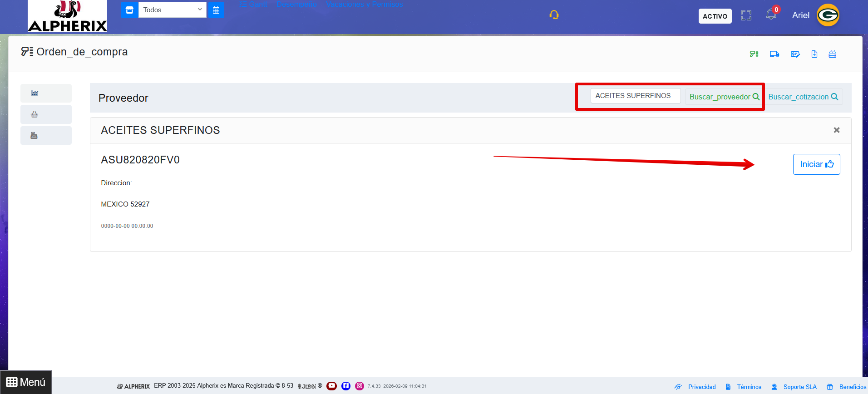
Task: Click the payment check edit icon
Action: click(795, 54)
